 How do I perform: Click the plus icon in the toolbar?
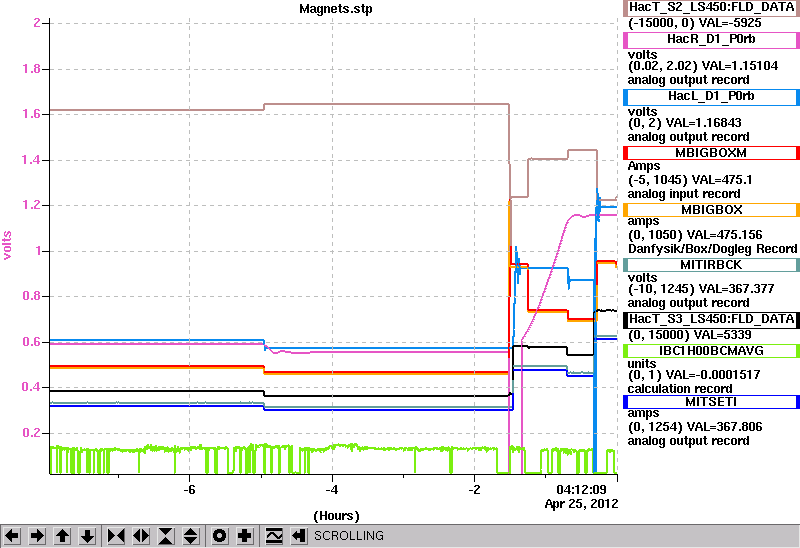(245, 536)
